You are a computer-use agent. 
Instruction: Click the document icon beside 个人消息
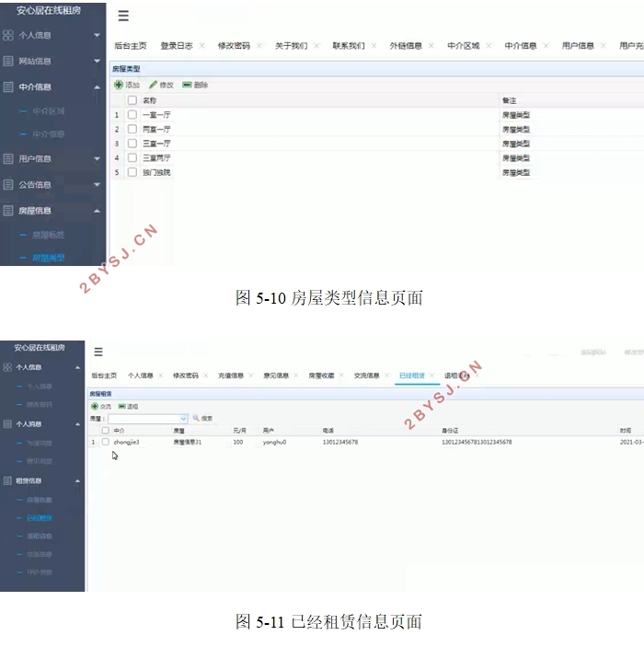pyautogui.click(x=7, y=424)
